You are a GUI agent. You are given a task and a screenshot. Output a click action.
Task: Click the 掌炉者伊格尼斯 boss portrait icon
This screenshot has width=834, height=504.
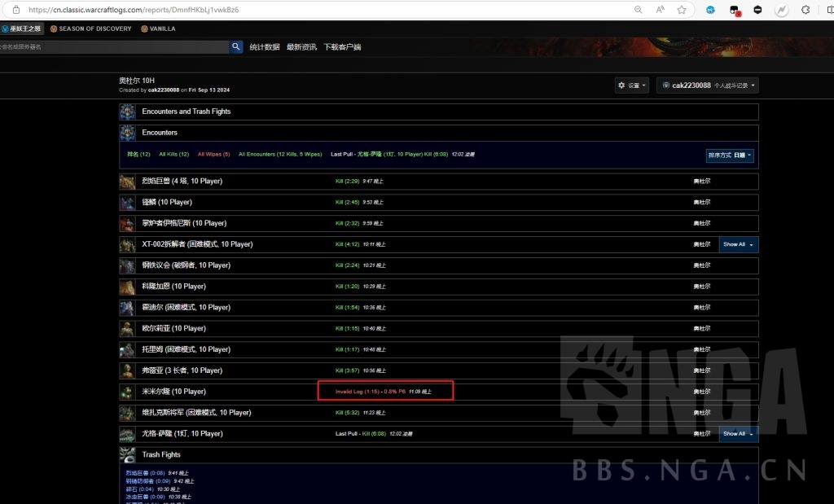coord(127,223)
